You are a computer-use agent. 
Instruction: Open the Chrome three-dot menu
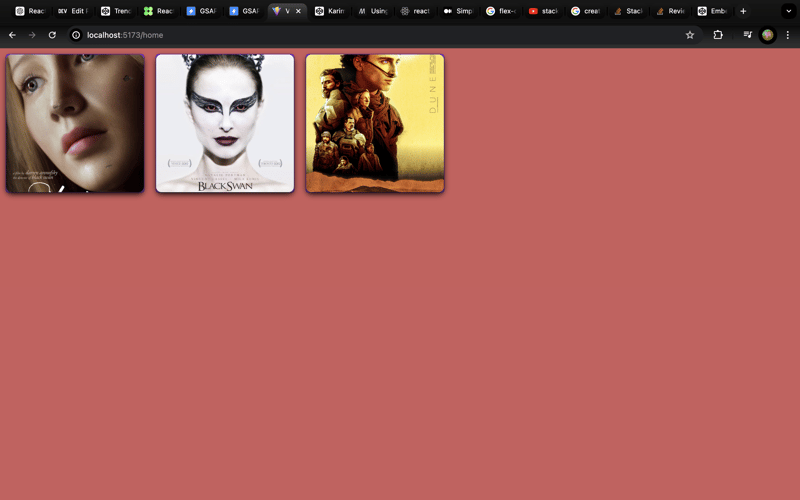coord(788,35)
